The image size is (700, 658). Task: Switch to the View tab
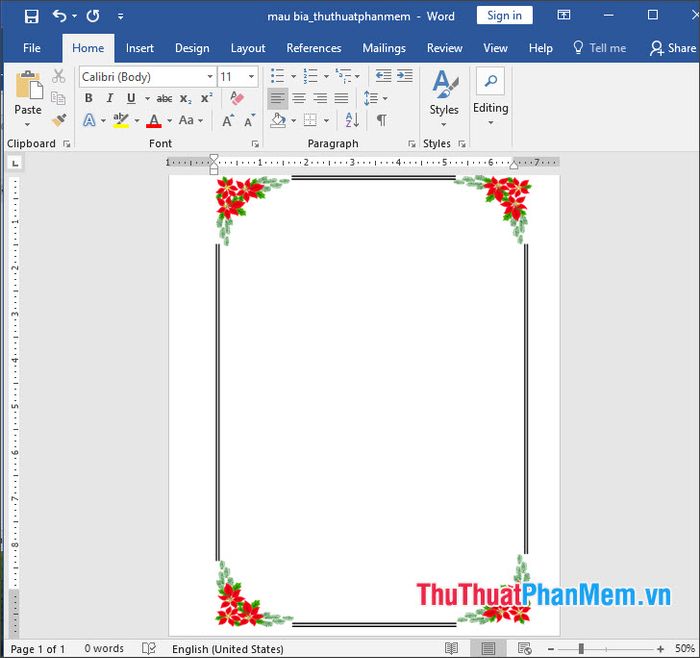495,48
